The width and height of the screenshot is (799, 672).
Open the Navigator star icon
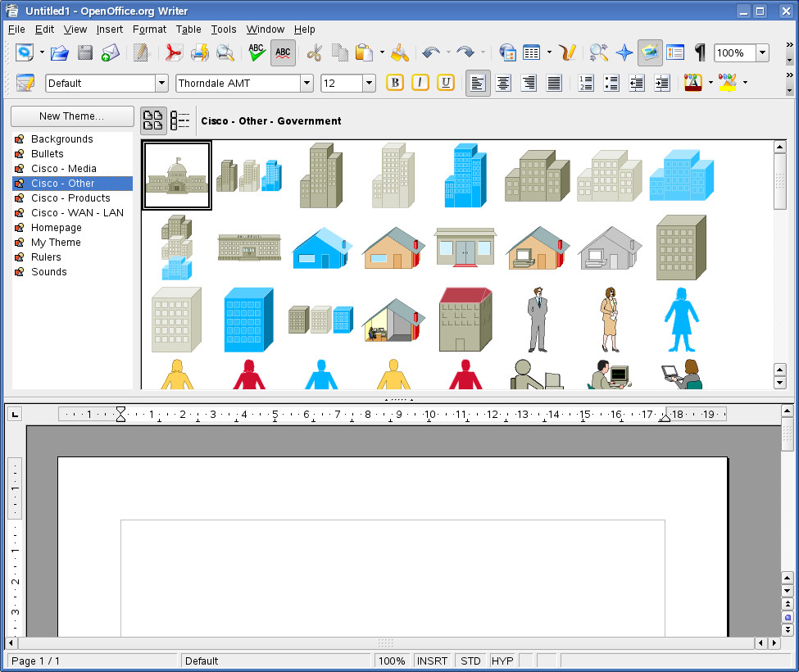[x=624, y=52]
